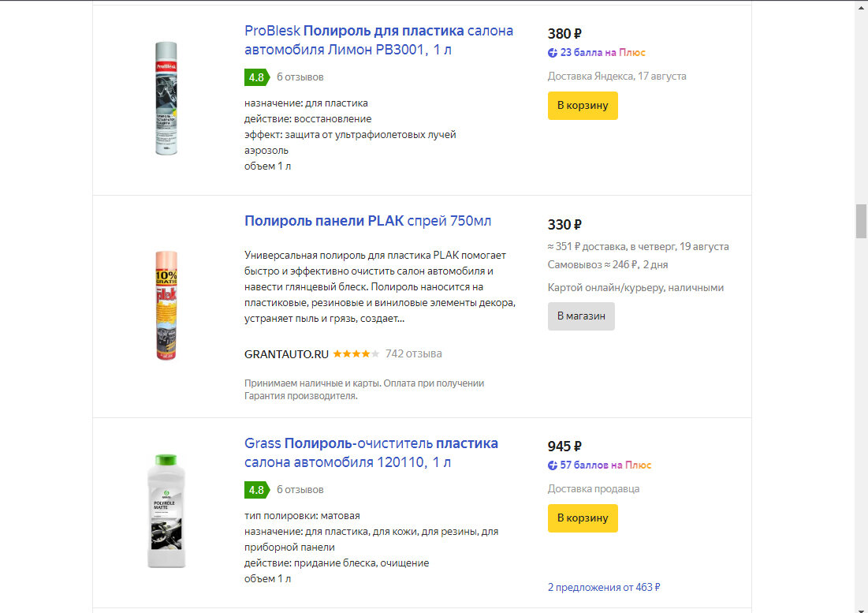
Task: Open the Grass white bottle thumbnail
Action: coord(166,510)
